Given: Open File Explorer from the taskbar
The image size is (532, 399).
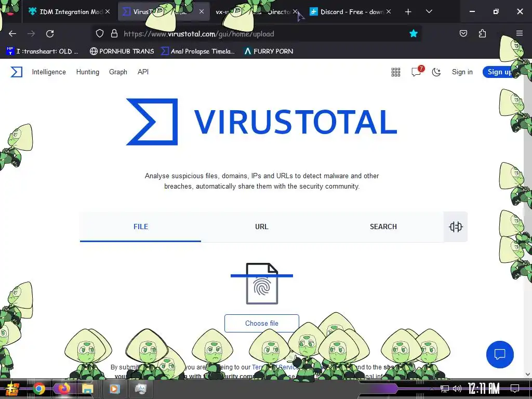Looking at the screenshot, I should click(87, 389).
